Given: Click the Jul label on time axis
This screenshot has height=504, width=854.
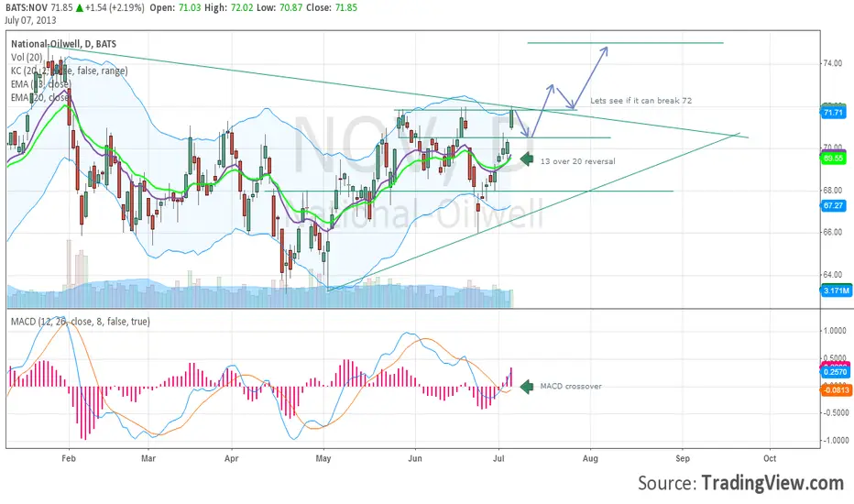Looking at the screenshot, I should [498, 458].
